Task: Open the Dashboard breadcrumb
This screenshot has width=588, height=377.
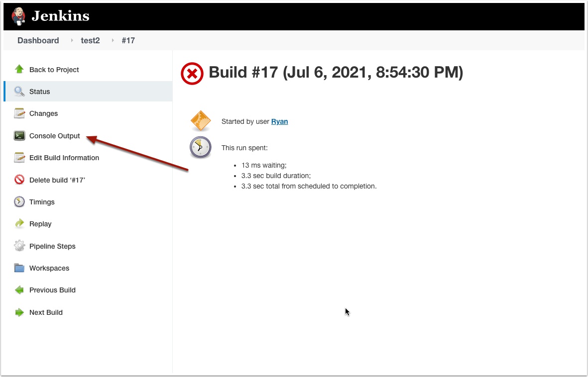Action: [x=38, y=40]
